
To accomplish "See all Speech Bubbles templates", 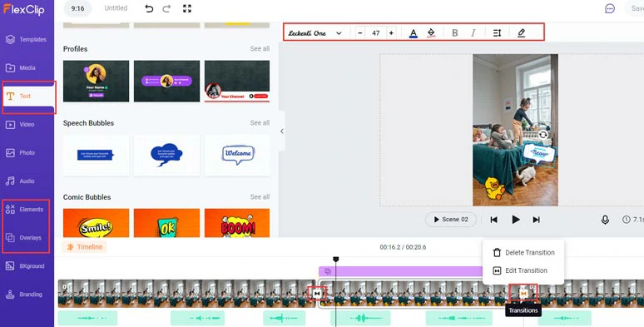I will click(x=260, y=123).
